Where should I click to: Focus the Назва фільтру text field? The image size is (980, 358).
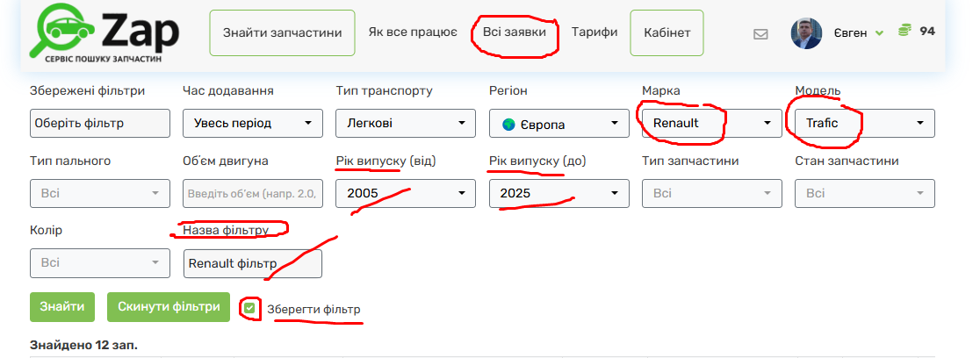[253, 263]
